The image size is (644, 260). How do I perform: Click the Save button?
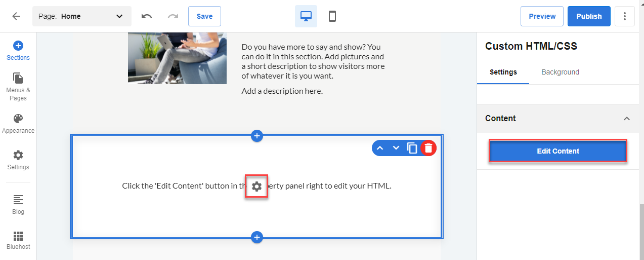(204, 16)
